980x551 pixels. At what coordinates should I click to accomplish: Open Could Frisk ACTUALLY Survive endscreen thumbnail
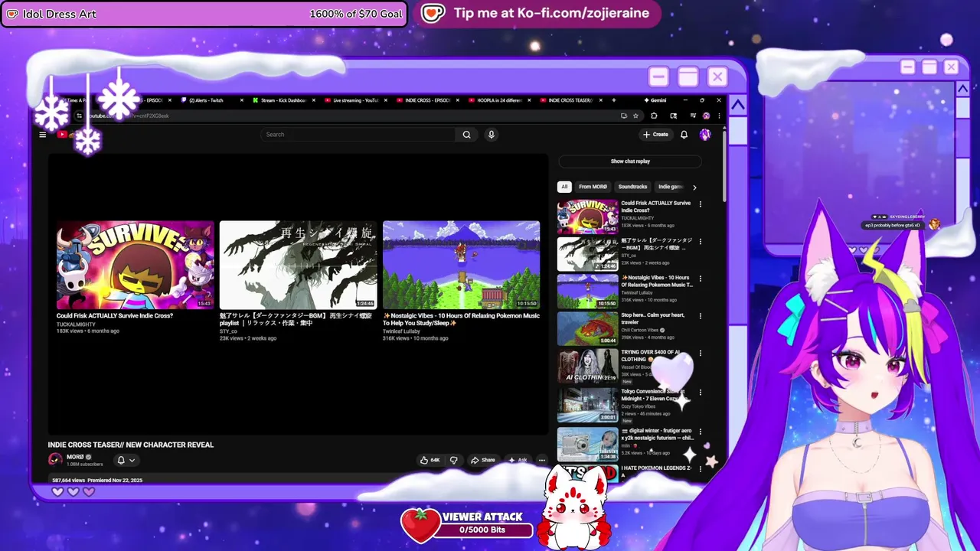[136, 265]
